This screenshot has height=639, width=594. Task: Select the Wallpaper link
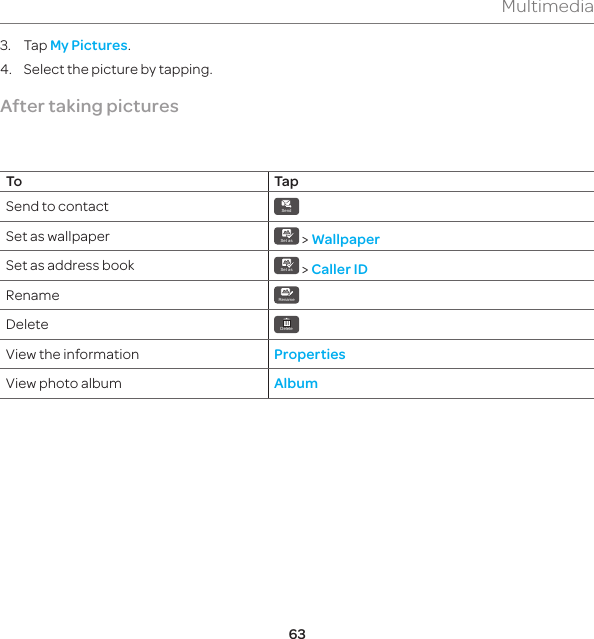[x=345, y=239]
